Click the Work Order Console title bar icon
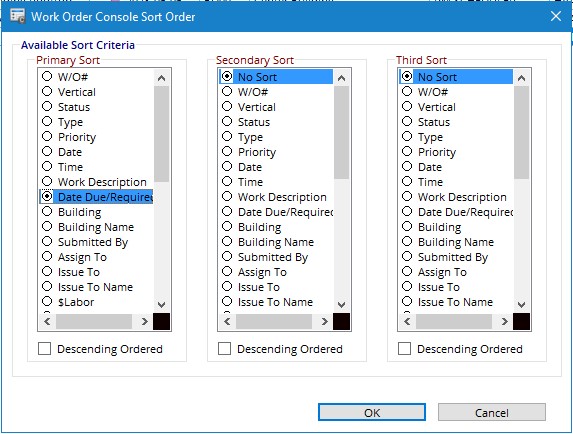Screen dimensions: 573x434 coord(17,16)
